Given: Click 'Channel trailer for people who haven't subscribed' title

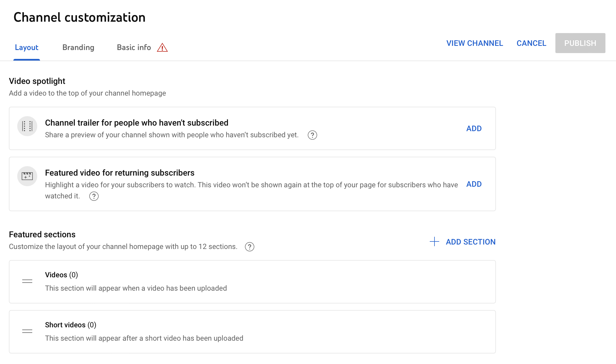Looking at the screenshot, I should pos(137,123).
